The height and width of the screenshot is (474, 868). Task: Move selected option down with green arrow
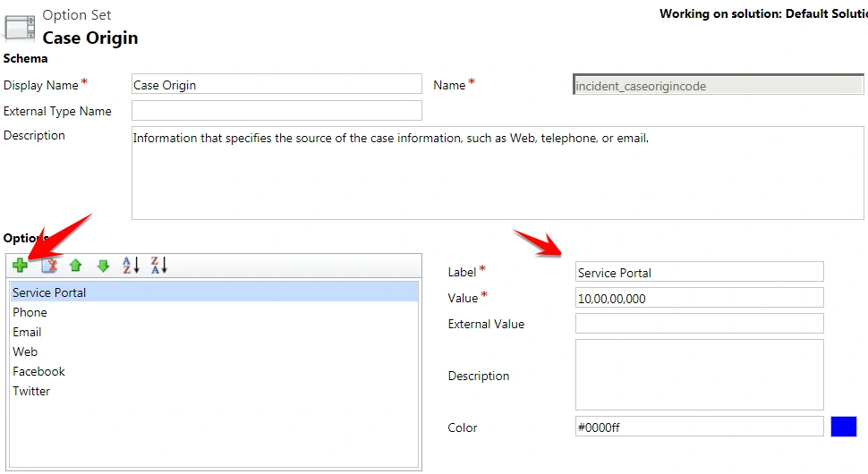[103, 266]
